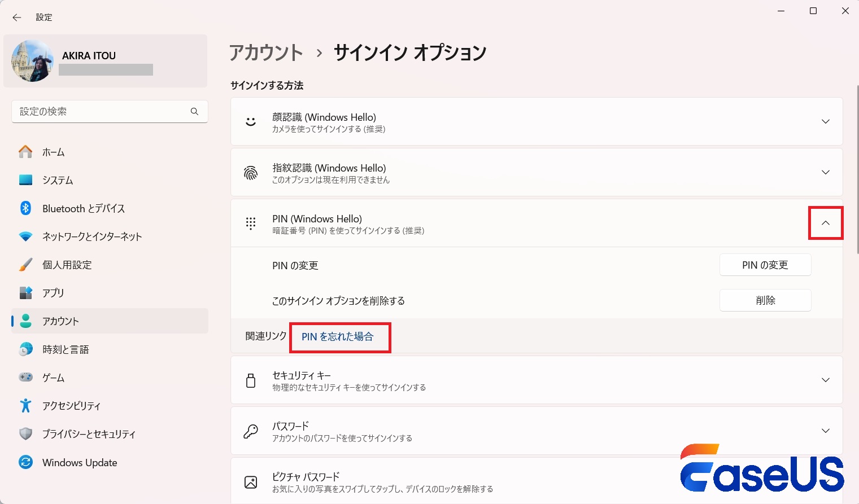Select アカウント in the sidebar
859x504 pixels.
click(x=60, y=321)
